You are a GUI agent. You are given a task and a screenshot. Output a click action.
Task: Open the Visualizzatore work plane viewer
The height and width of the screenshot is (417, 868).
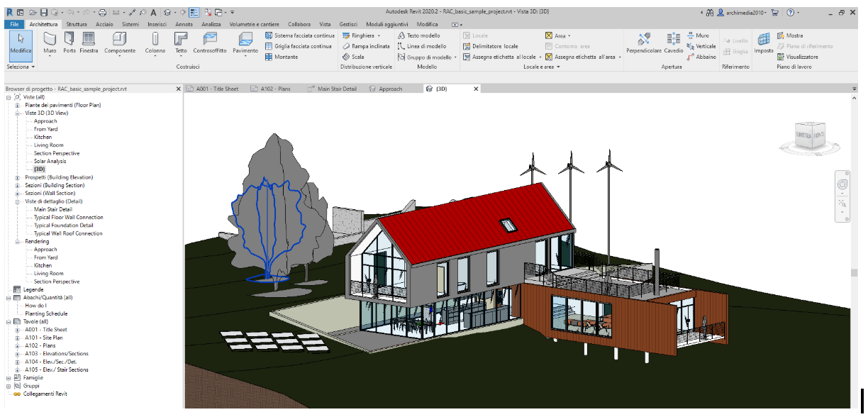797,57
